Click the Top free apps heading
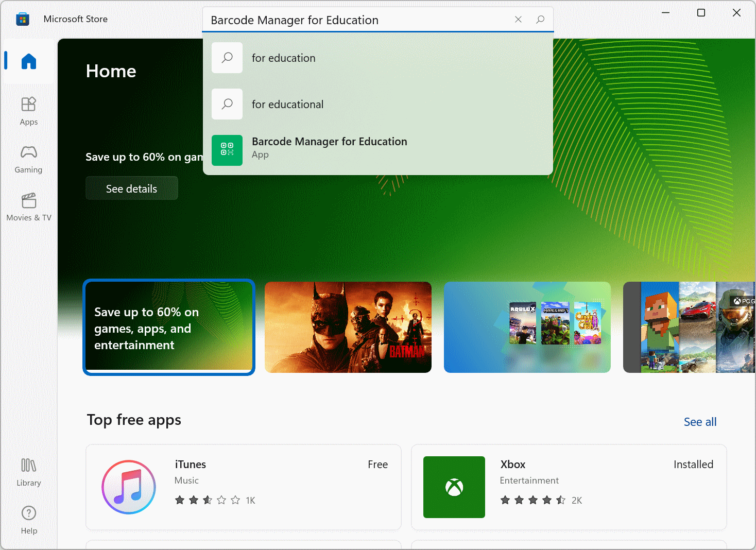 134,420
